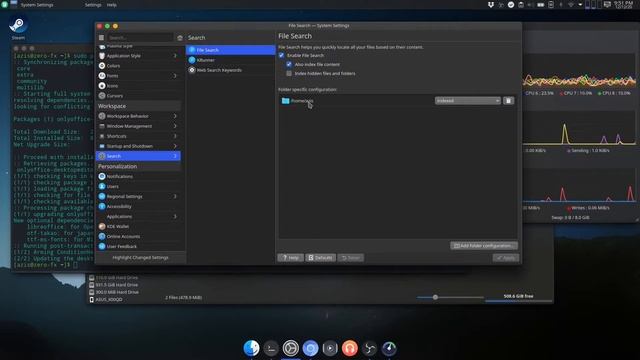Image resolution: width=640 pixels, height=360 pixels.
Task: Click the Reset button
Action: (351, 258)
